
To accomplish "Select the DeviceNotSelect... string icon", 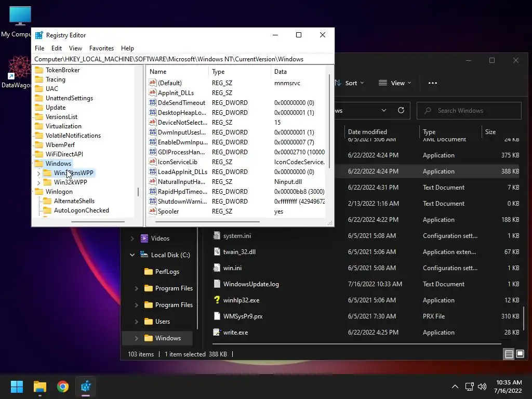I will [x=153, y=122].
